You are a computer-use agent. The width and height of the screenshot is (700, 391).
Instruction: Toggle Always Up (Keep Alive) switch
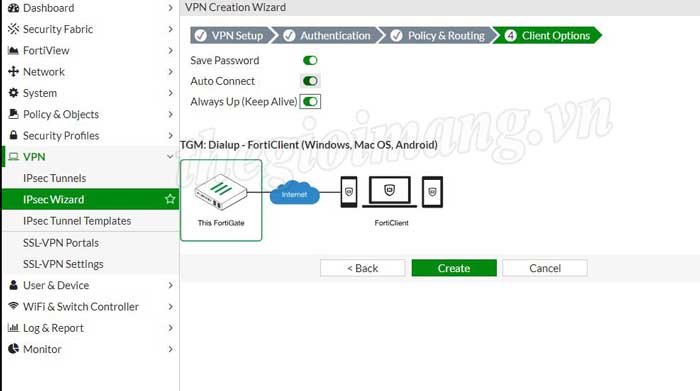[310, 101]
